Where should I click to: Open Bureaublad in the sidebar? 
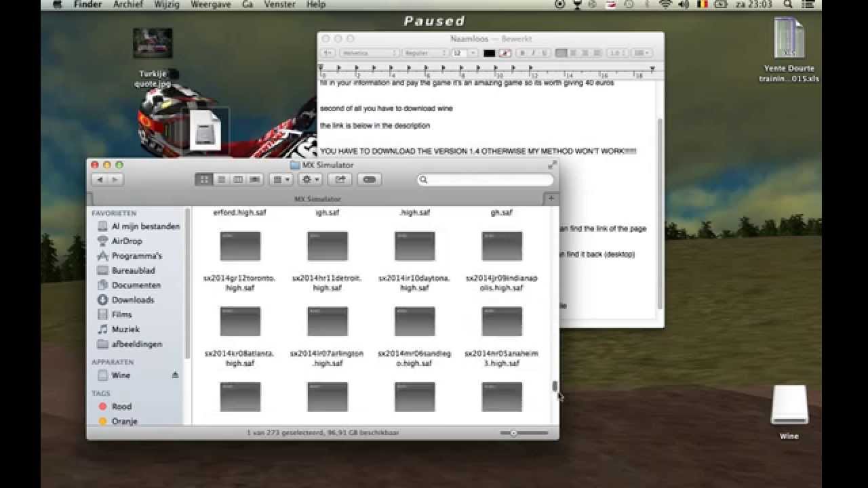click(126, 270)
